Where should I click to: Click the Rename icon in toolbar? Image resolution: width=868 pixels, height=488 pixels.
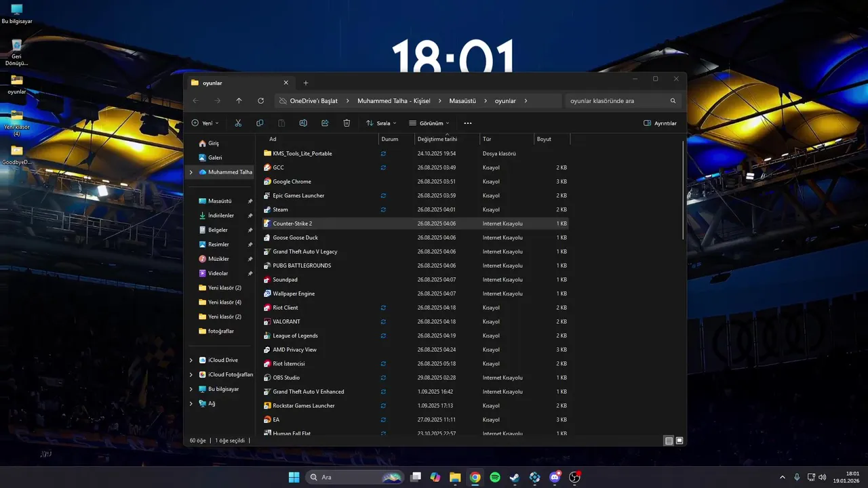[x=303, y=123]
